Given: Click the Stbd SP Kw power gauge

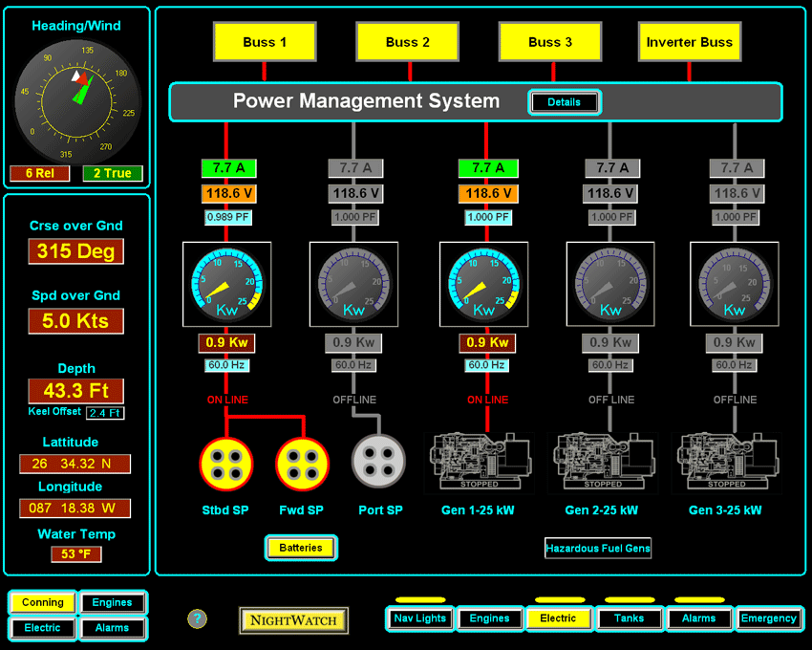Looking at the screenshot, I should pos(227,285).
